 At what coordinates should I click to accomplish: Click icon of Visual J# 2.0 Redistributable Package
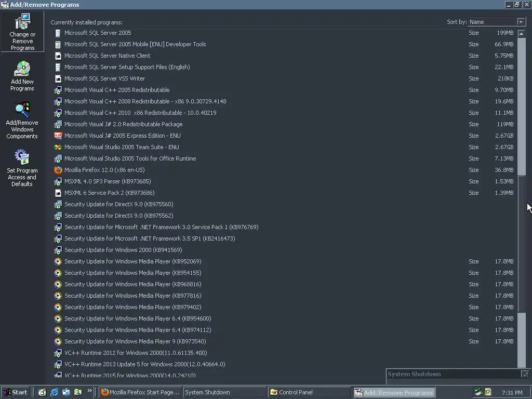(x=58, y=125)
